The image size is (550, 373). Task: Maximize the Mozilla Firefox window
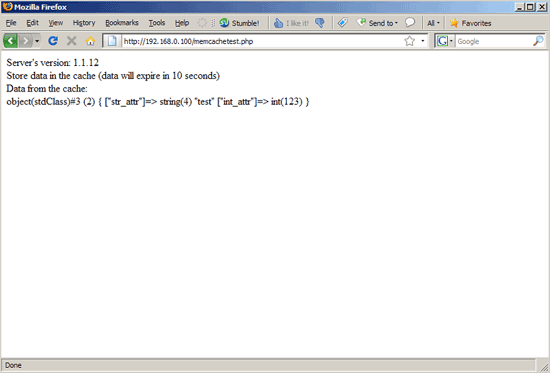[530, 7]
